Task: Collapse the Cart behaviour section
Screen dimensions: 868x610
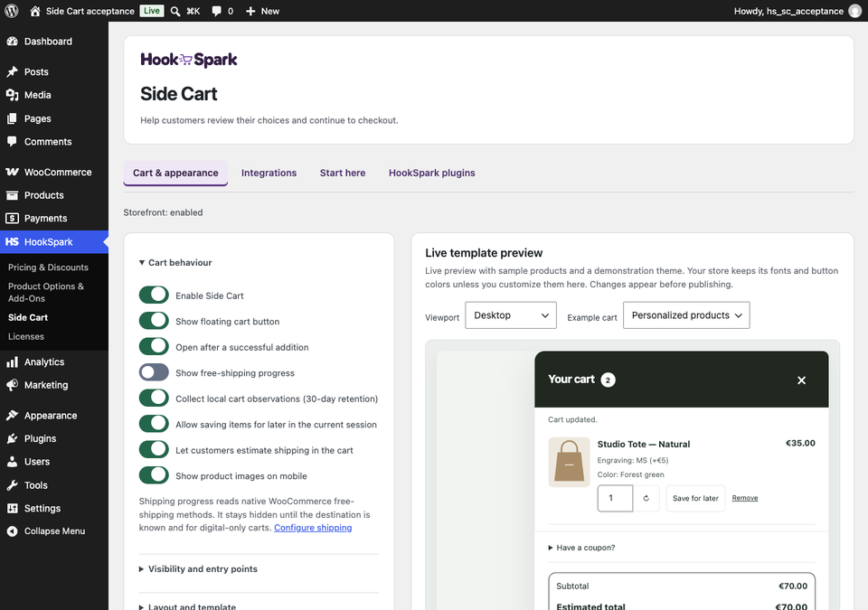Action: point(175,263)
